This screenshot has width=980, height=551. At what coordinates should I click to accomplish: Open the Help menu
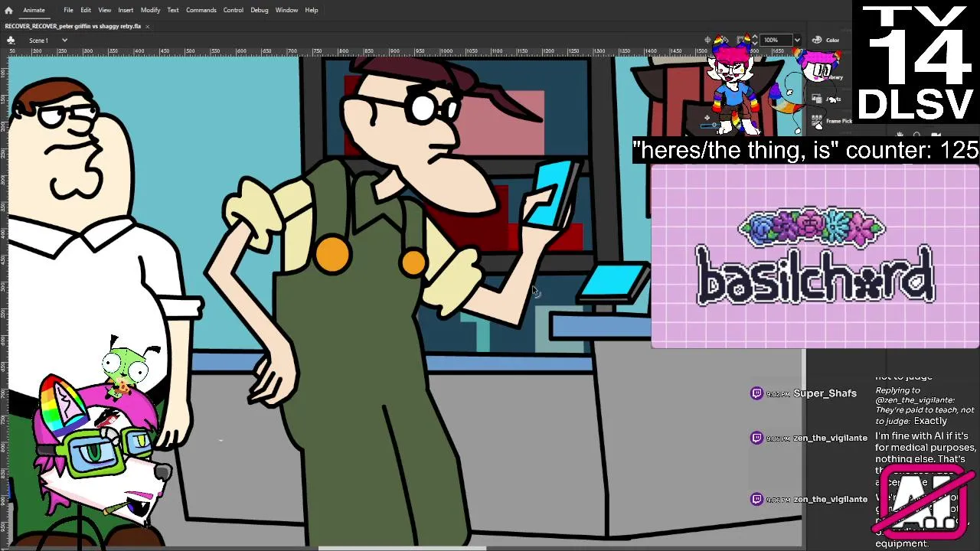312,10
